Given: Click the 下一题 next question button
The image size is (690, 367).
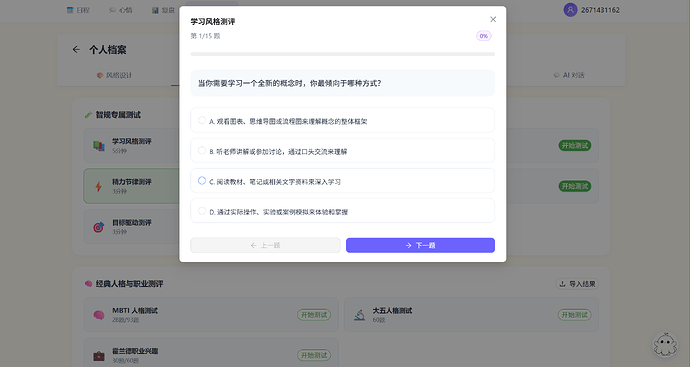Looking at the screenshot, I should pyautogui.click(x=420, y=245).
